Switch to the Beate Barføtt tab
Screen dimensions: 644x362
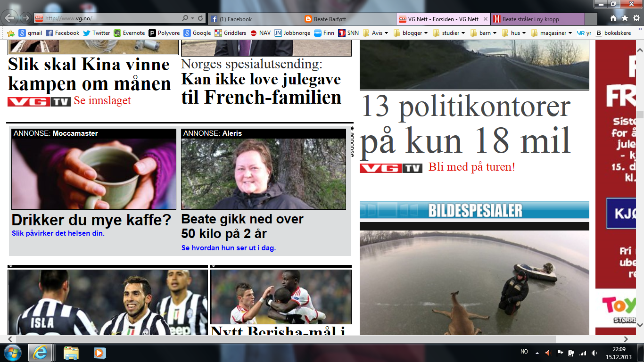point(349,19)
